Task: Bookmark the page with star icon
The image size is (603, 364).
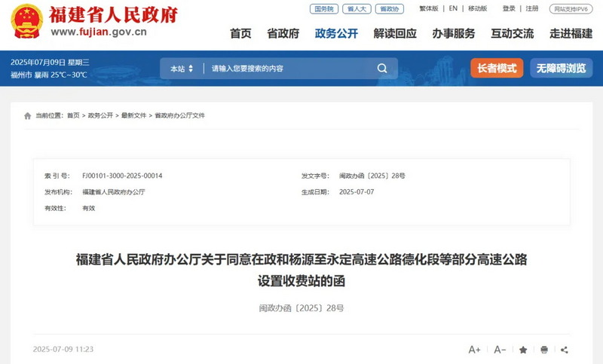Action: (523, 350)
